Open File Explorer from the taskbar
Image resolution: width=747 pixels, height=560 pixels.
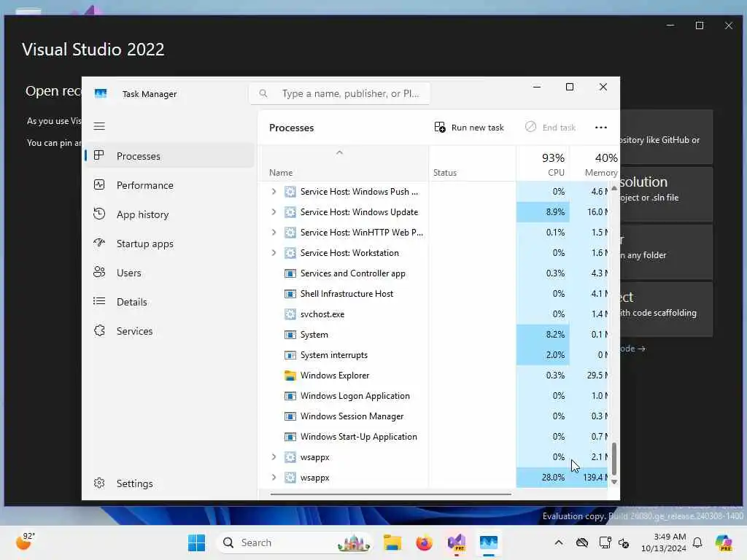coord(392,542)
